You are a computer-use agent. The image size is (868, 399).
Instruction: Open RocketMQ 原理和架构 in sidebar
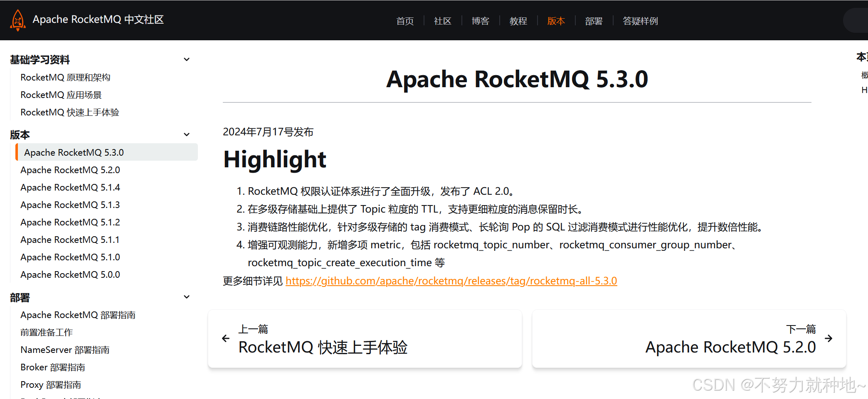pyautogui.click(x=65, y=78)
